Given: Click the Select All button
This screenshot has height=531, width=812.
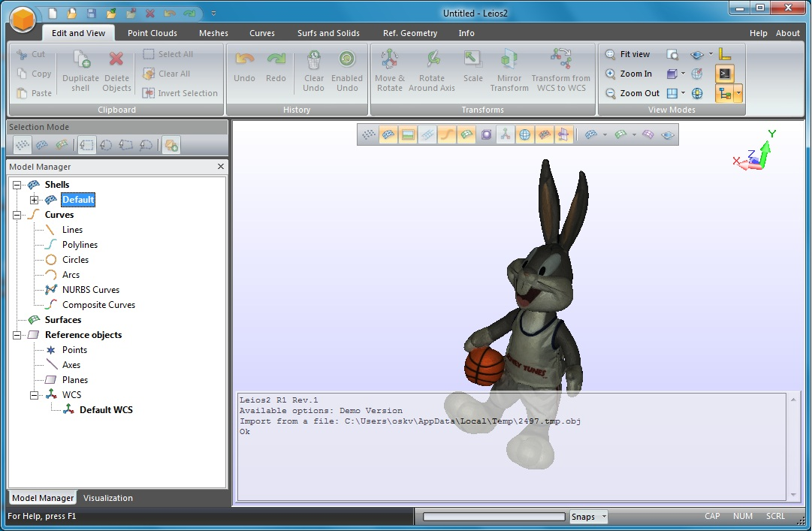Looking at the screenshot, I should coord(168,54).
